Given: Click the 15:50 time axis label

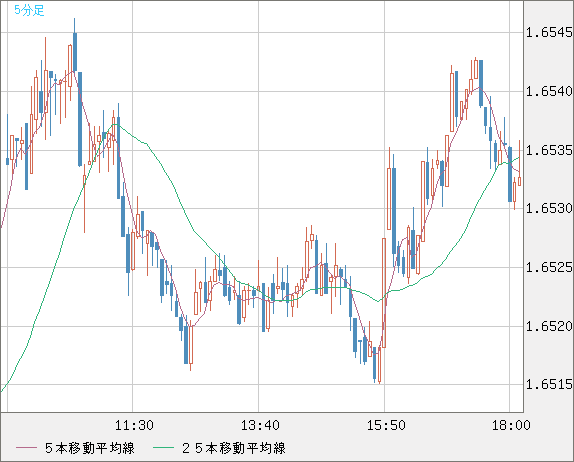Looking at the screenshot, I should click(386, 425).
